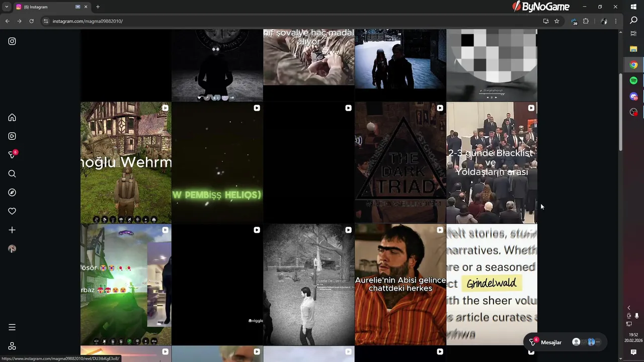
Task: Open Discord from taskbar
Action: pyautogui.click(x=633, y=97)
